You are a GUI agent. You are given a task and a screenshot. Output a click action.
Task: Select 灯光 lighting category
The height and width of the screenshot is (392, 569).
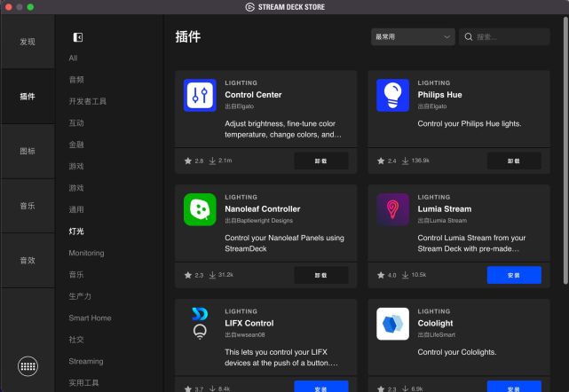pyautogui.click(x=76, y=231)
